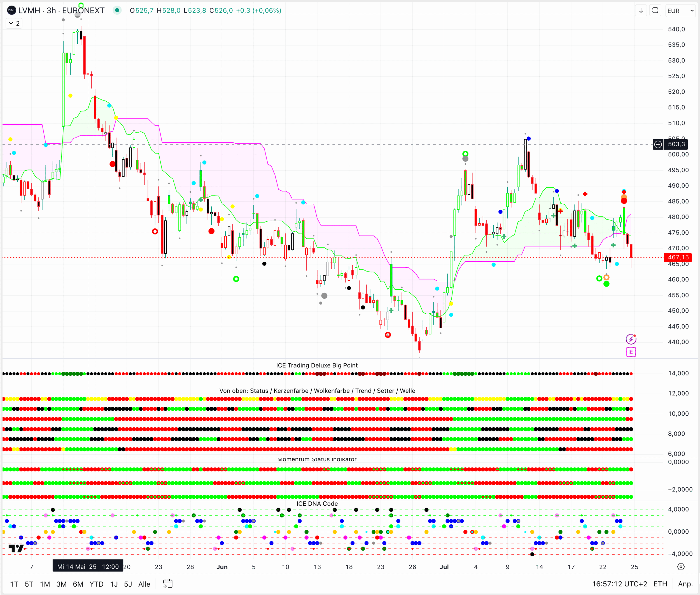Screen dimensions: 700x595
Task: Click the green market status dot
Action: pyautogui.click(x=117, y=10)
